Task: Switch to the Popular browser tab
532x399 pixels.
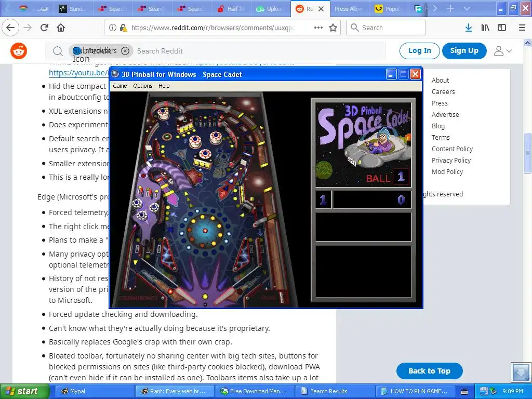Action: point(389,9)
